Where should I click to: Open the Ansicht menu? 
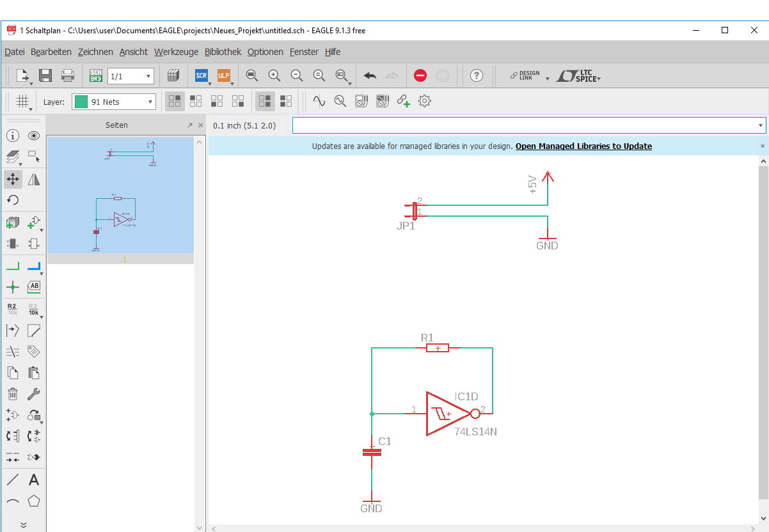[x=133, y=52]
